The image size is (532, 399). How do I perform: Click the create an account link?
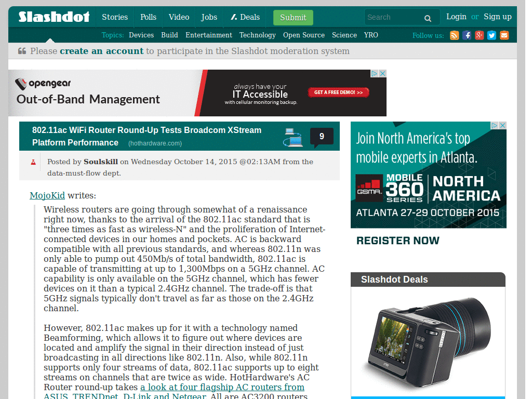point(101,51)
